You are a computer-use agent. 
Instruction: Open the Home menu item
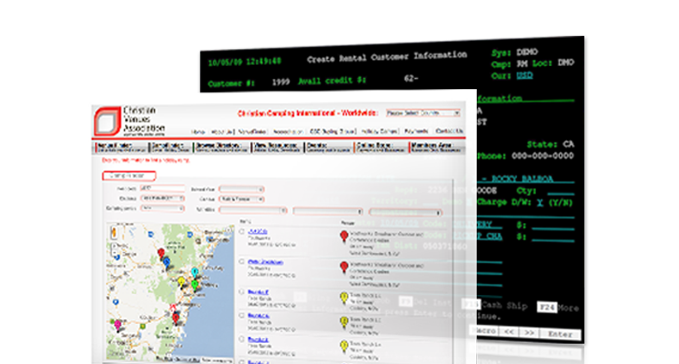(x=198, y=132)
